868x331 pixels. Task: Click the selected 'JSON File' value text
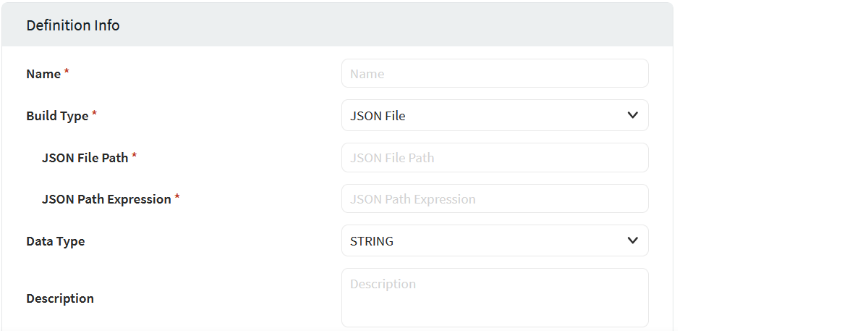point(378,116)
